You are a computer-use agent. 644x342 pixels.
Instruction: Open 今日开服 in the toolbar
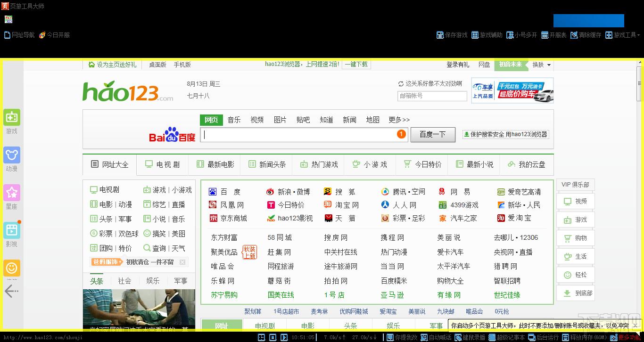(54, 35)
